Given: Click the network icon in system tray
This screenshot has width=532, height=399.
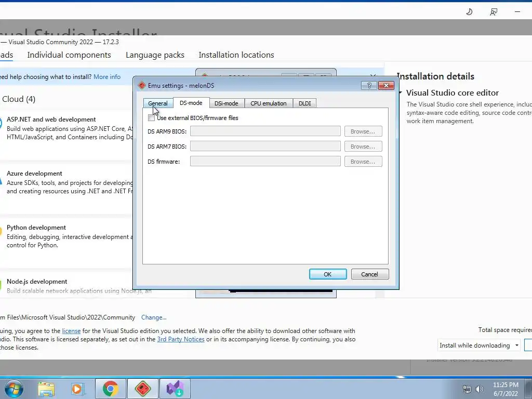Looking at the screenshot, I should pyautogui.click(x=467, y=389).
